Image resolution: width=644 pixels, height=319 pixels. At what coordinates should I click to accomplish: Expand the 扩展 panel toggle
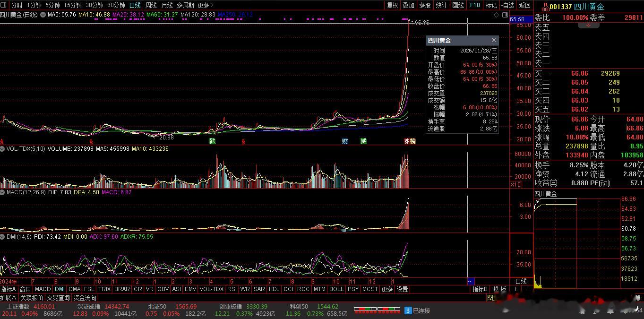(x=9, y=298)
